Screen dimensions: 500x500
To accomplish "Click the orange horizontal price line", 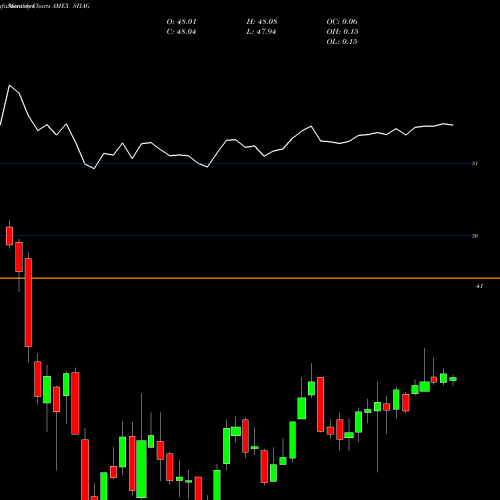I will (250, 278).
